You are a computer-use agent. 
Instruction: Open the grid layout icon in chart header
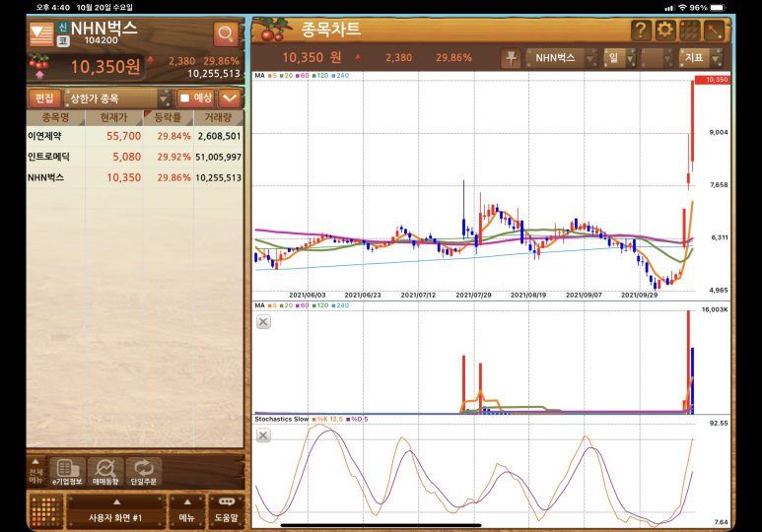[689, 31]
